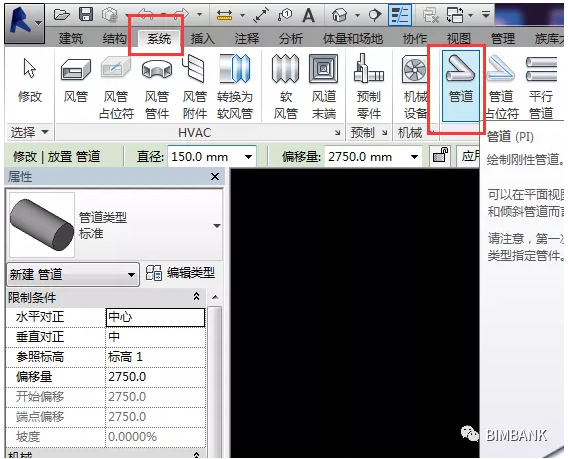This screenshot has height=459, width=568.
Task: Click the pipe type preview thumbnail
Action: [x=42, y=225]
